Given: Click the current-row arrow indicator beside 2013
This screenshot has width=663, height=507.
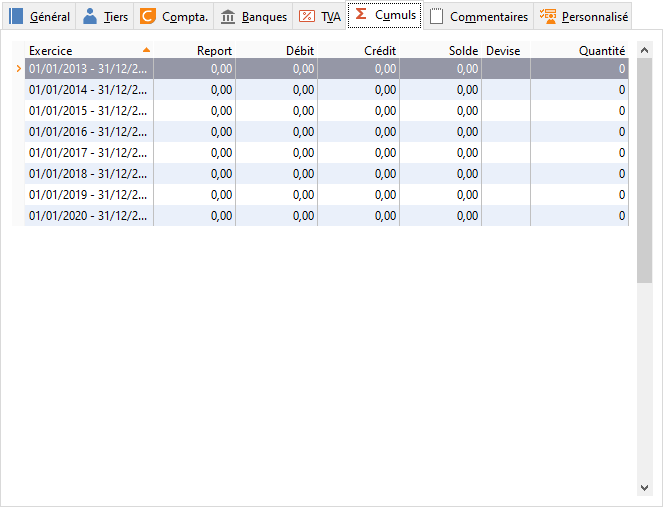Looking at the screenshot, I should click(x=19, y=69).
